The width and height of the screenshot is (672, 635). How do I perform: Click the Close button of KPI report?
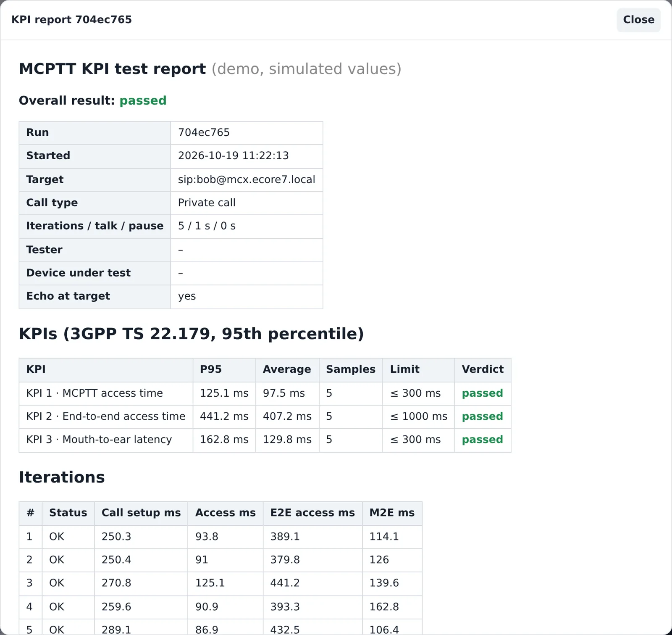point(638,20)
